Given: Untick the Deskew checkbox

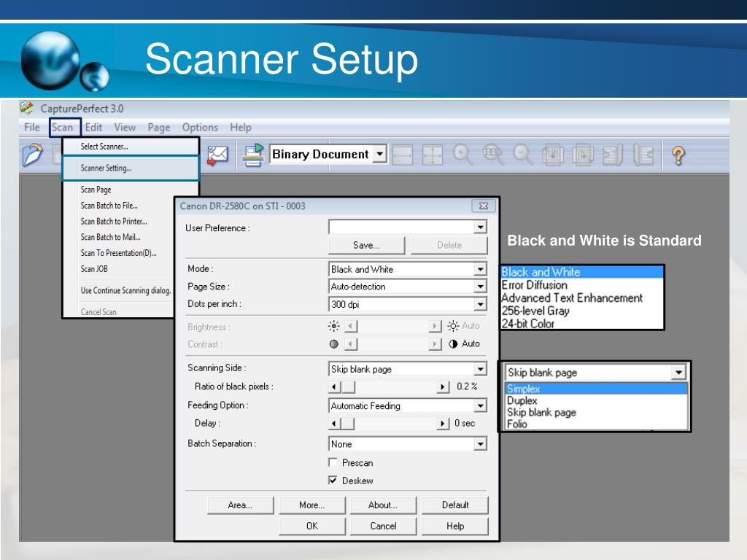Looking at the screenshot, I should click(333, 481).
